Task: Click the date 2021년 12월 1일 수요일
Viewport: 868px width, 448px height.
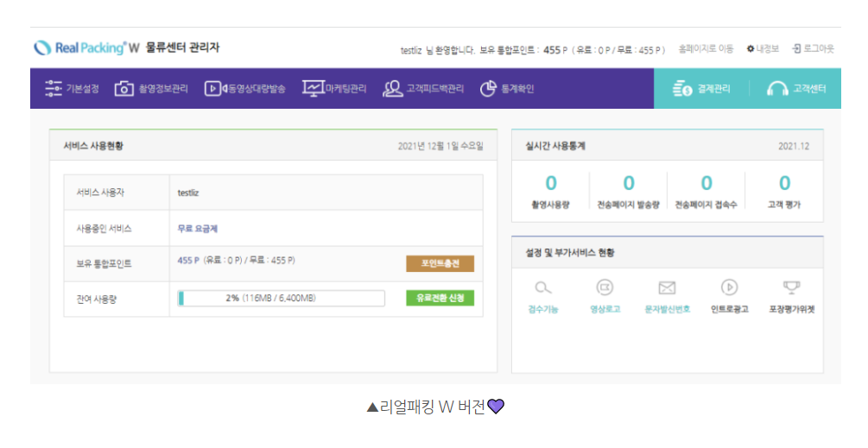Action: tap(440, 146)
